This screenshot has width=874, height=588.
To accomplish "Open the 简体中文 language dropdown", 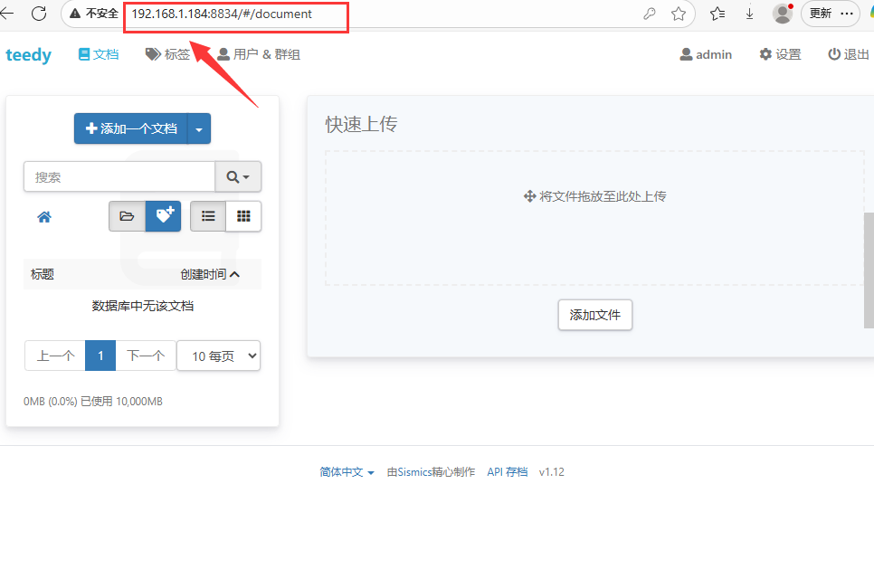I will tap(347, 472).
